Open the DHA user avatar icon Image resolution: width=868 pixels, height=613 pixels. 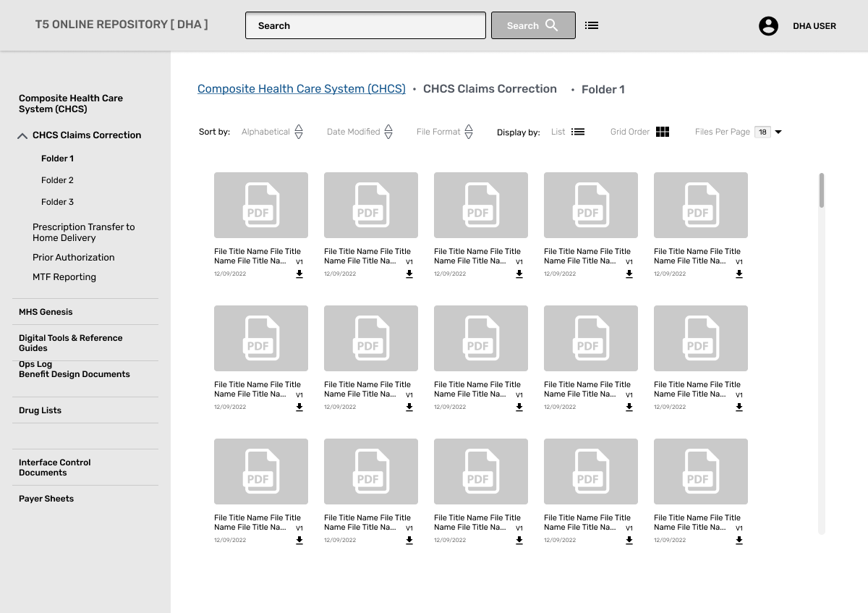pos(768,26)
